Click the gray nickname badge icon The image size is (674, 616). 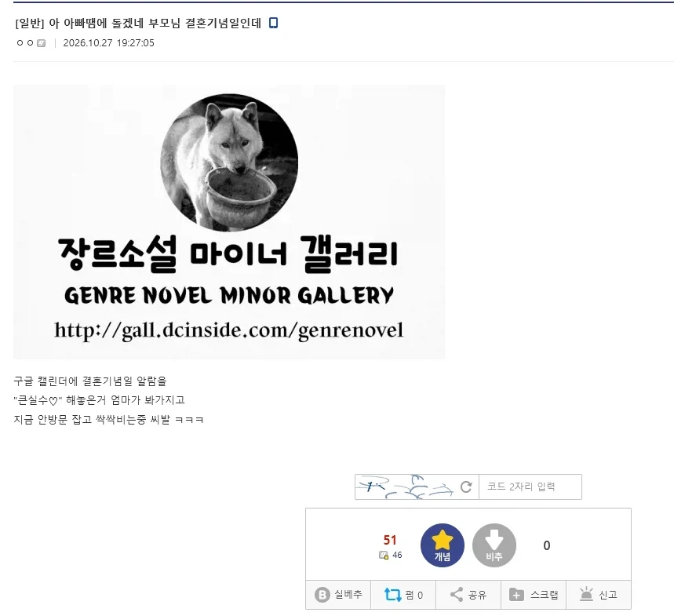(x=42, y=43)
